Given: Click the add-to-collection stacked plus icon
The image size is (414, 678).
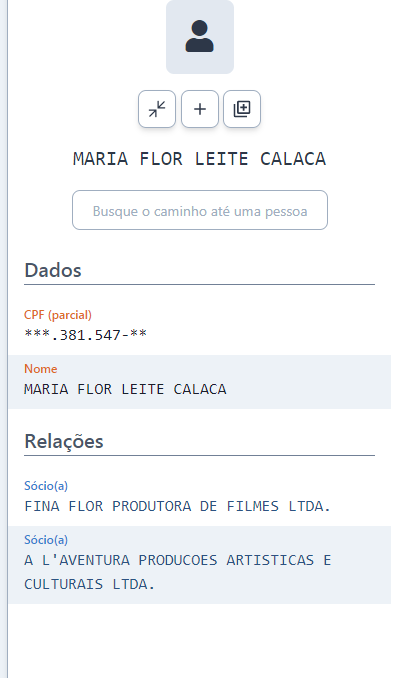Looking at the screenshot, I should tap(242, 109).
